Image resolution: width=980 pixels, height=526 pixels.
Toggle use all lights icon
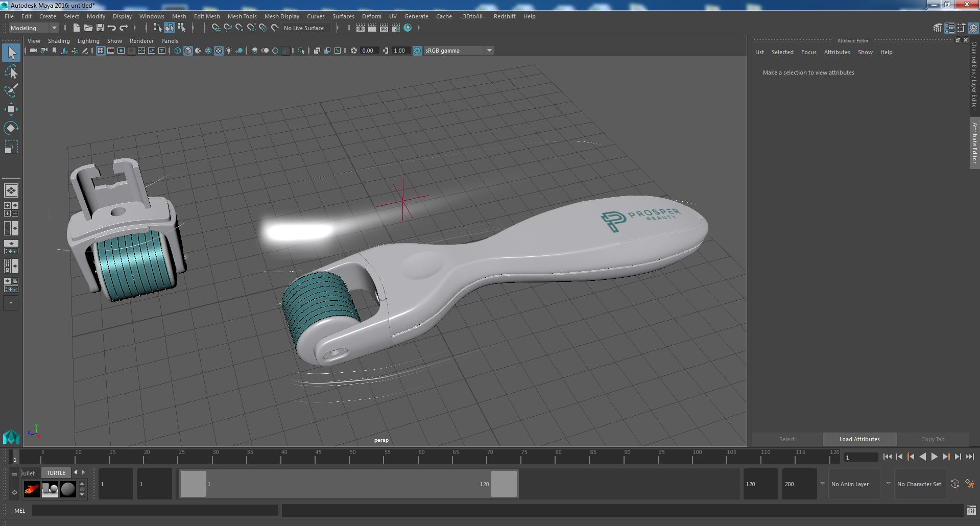click(x=229, y=51)
